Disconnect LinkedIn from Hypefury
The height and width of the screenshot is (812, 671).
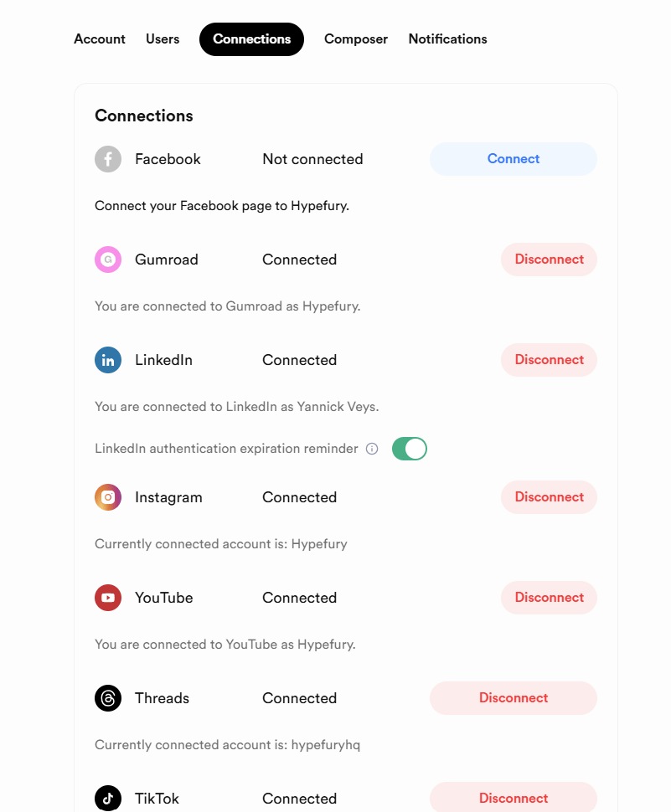point(549,360)
